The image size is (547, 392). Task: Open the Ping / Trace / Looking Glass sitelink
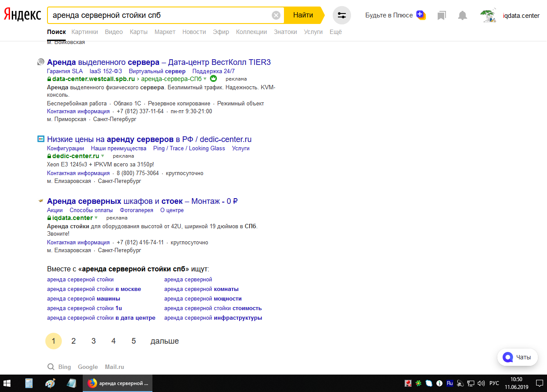[x=189, y=148]
